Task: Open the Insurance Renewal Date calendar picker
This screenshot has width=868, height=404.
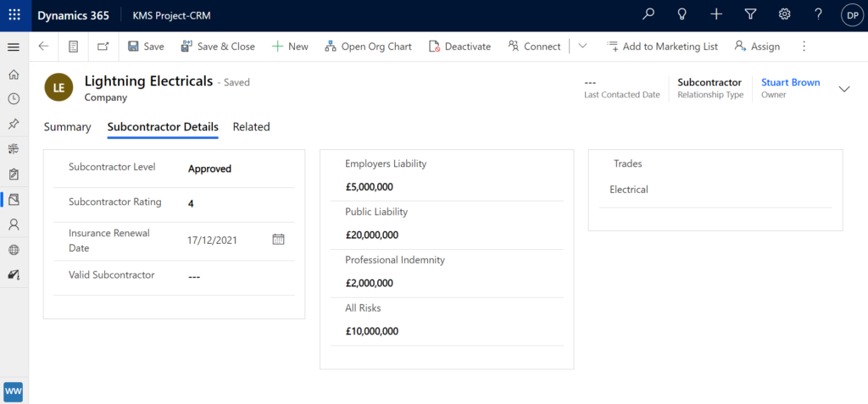Action: coord(278,239)
